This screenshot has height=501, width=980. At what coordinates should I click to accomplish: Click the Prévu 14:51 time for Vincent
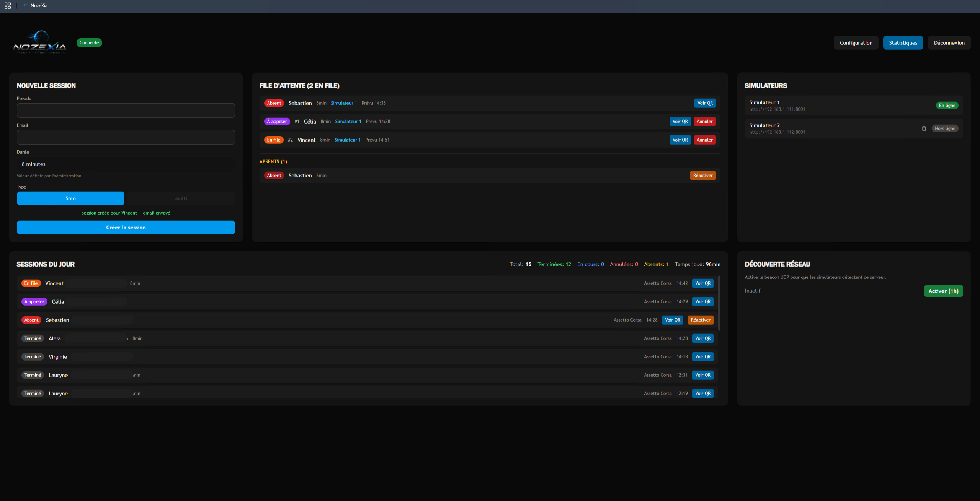point(377,140)
